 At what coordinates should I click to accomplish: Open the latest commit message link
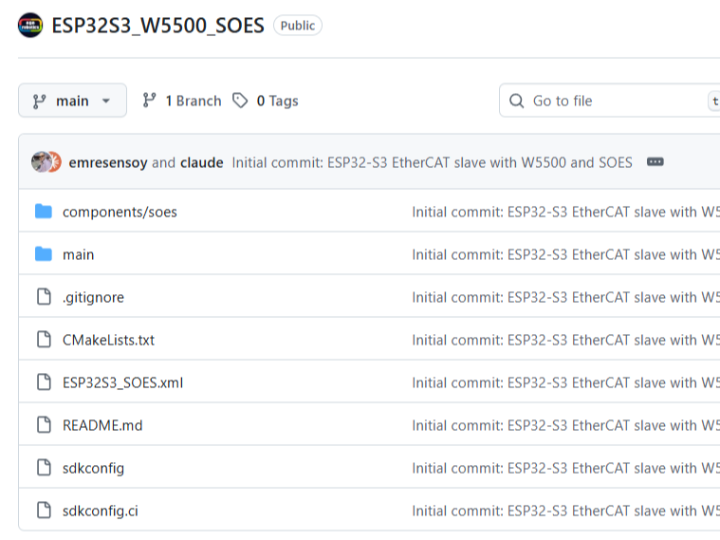click(431, 162)
